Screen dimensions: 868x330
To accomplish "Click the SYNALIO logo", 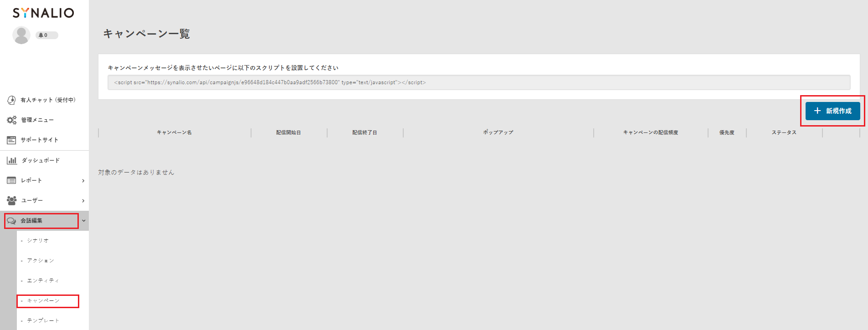I will 43,13.
